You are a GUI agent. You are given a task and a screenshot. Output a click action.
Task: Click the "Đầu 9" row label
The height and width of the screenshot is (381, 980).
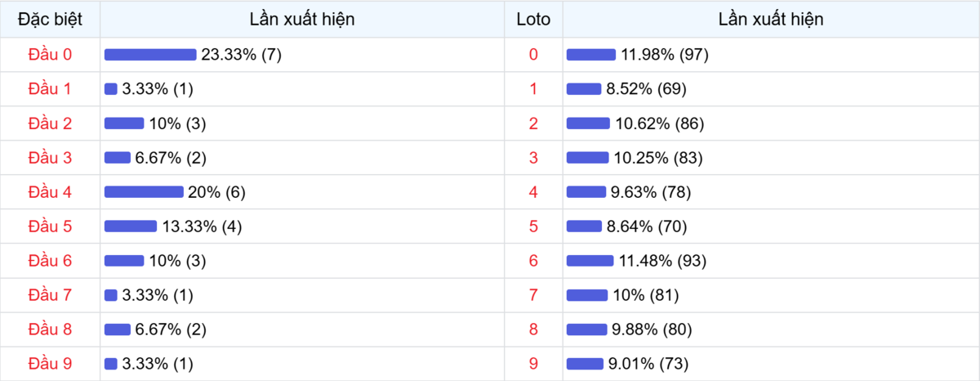coord(50,363)
